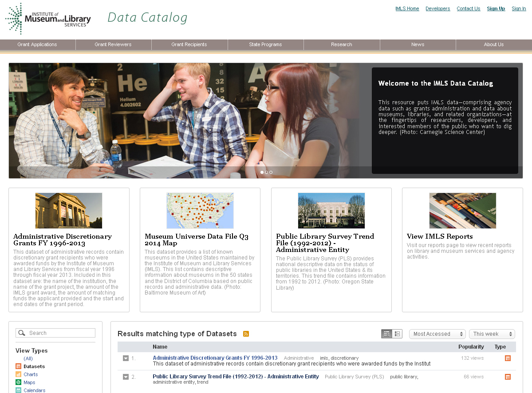The image size is (532, 393).
Task: Select the third carousel slide dot
Action: pyautogui.click(x=271, y=172)
